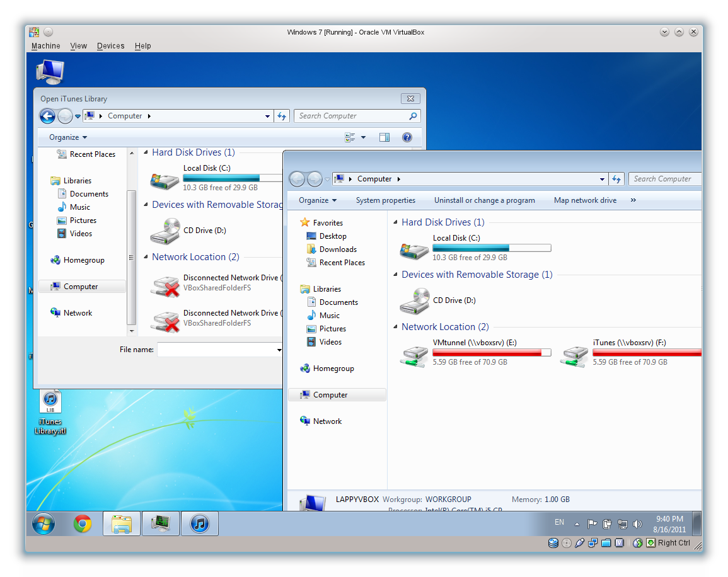The height and width of the screenshot is (577, 728).
Task: Expand the File name combo box dropdown
Action: coord(279,350)
